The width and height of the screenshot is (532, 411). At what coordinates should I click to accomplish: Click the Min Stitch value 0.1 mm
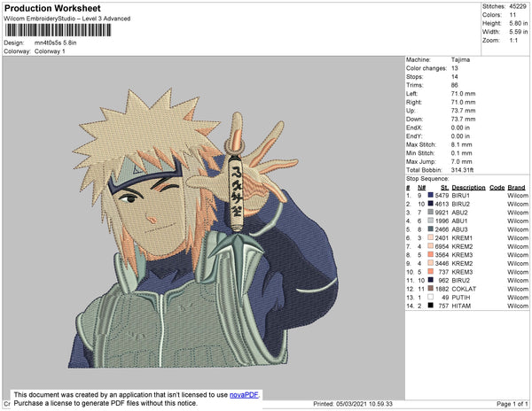461,153
